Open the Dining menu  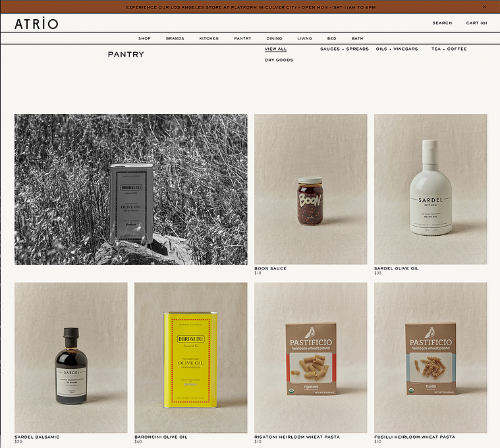[274, 38]
